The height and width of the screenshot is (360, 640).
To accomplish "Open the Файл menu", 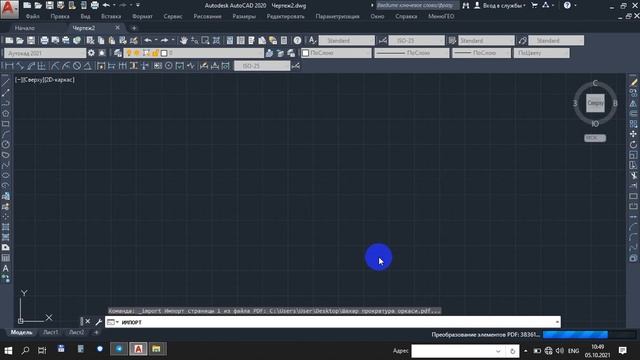I will 33,16.
